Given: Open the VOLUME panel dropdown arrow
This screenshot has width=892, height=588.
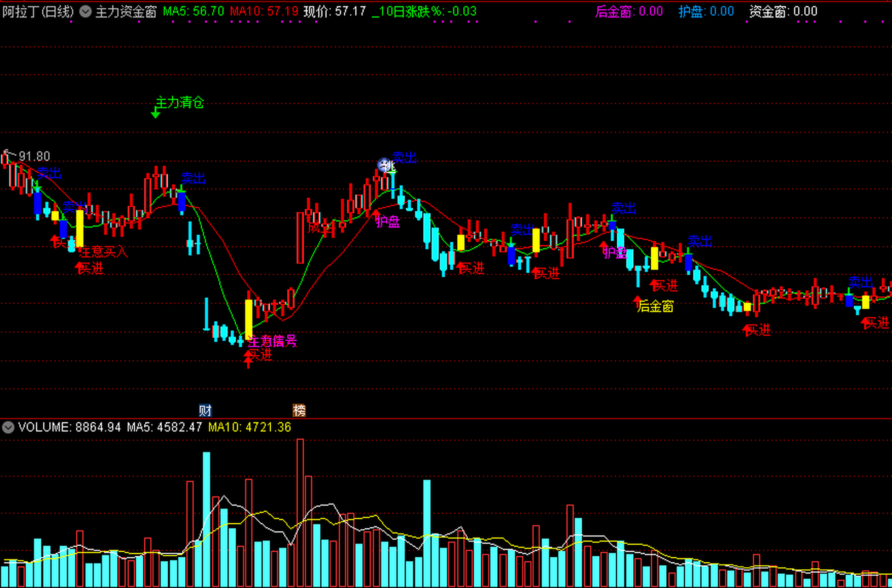Looking at the screenshot, I should [x=8, y=428].
